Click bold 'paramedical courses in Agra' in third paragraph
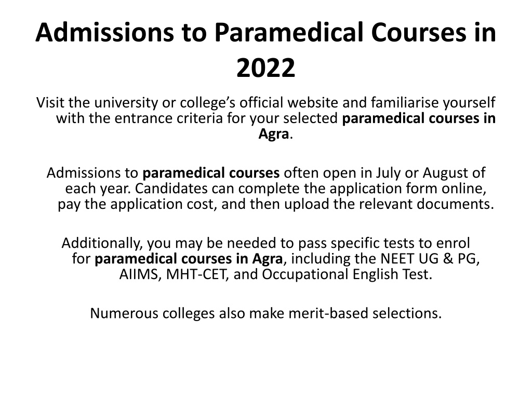Image resolution: width=532 pixels, height=399 pixels. coord(188,259)
